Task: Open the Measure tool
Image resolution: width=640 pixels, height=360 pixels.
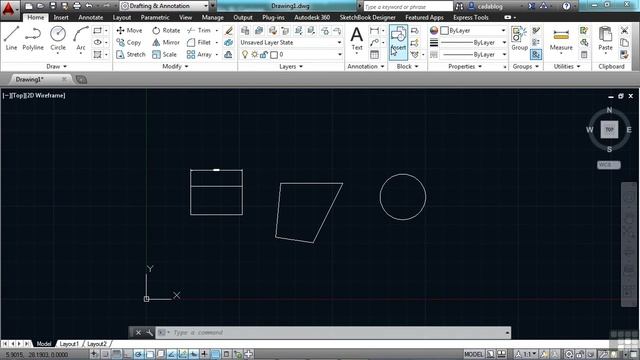Action: [x=561, y=40]
